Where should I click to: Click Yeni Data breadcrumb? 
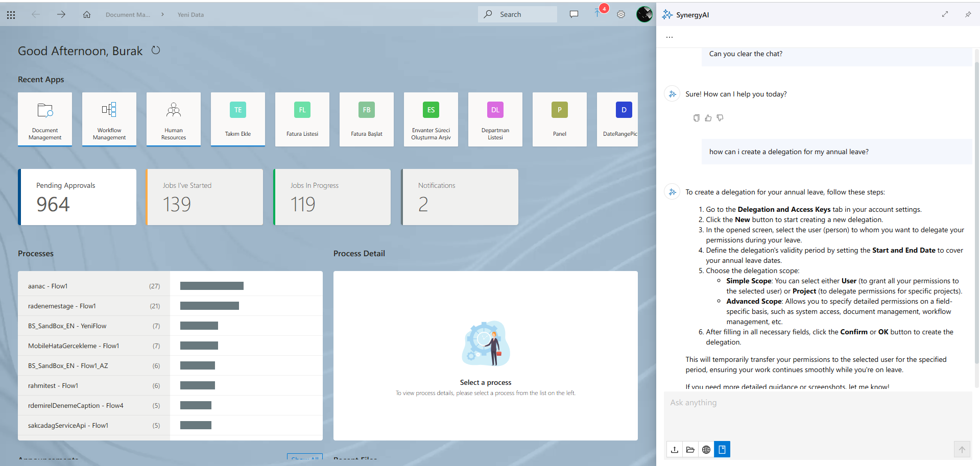tap(190, 15)
